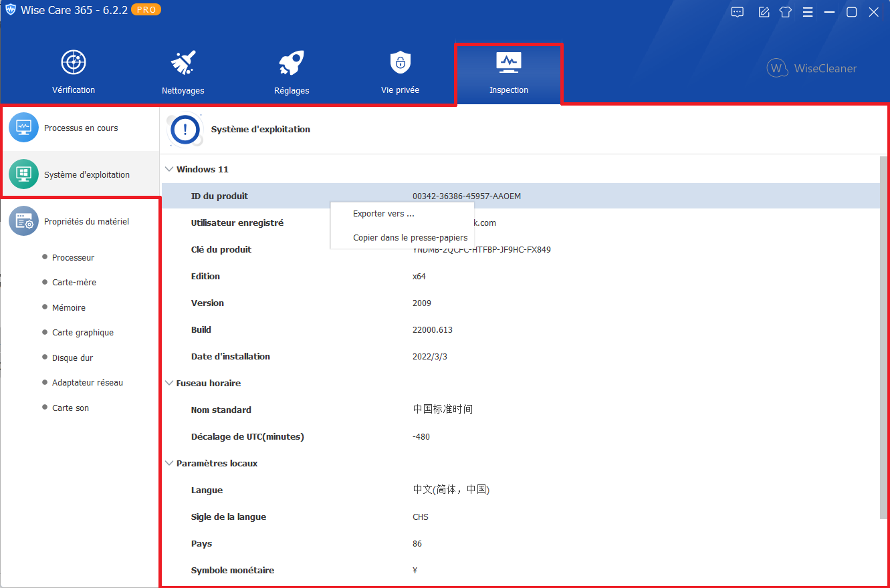Screen dimensions: 890x588
Task: Select the Build row label
Action: [201, 329]
